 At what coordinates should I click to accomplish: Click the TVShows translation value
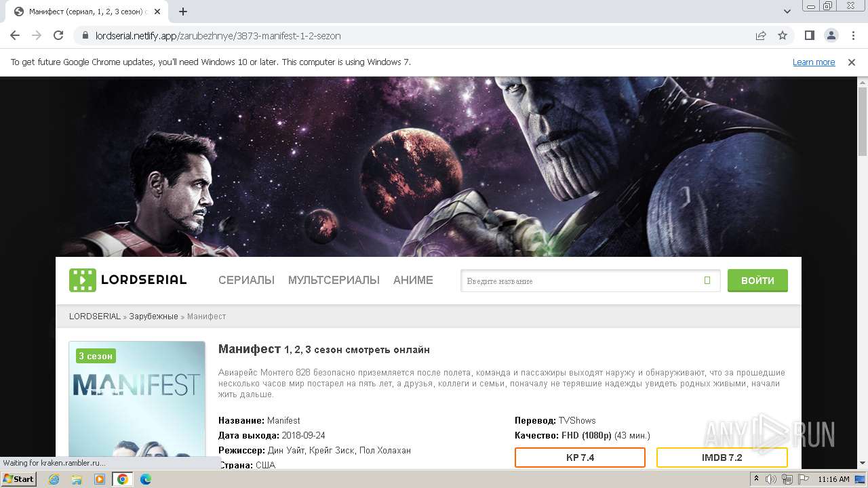[577, 420]
